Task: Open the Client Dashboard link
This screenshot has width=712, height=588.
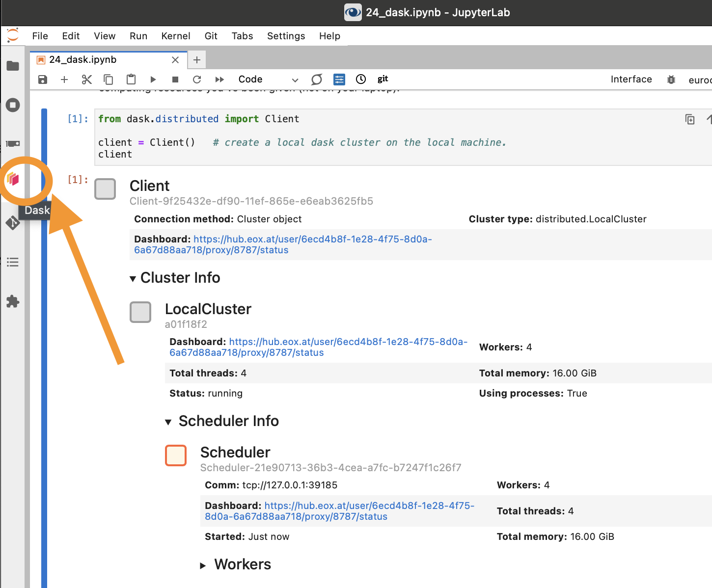Action: pyautogui.click(x=283, y=244)
